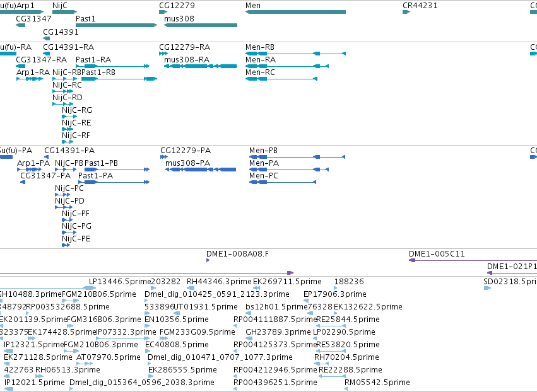Click the EC40808.5prime EST label

(177, 345)
